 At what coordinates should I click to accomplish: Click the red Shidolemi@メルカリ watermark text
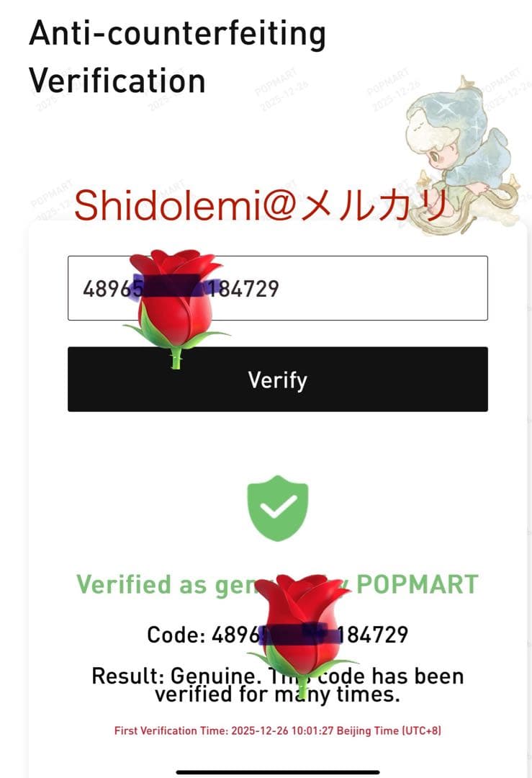pyautogui.click(x=261, y=206)
